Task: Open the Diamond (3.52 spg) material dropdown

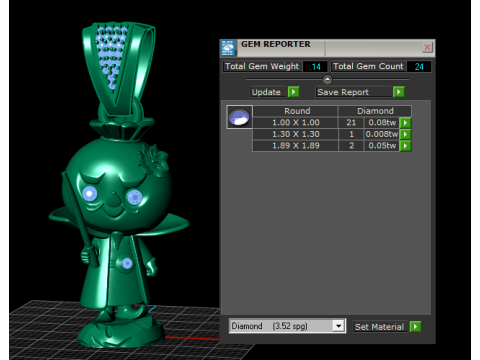Action: [338, 326]
